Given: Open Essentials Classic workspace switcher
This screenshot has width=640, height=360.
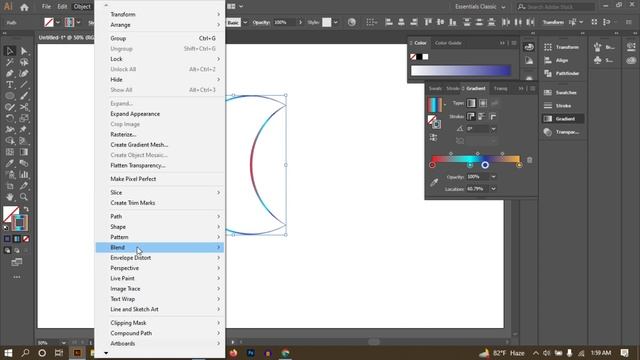Looking at the screenshot, I should pos(480,7).
